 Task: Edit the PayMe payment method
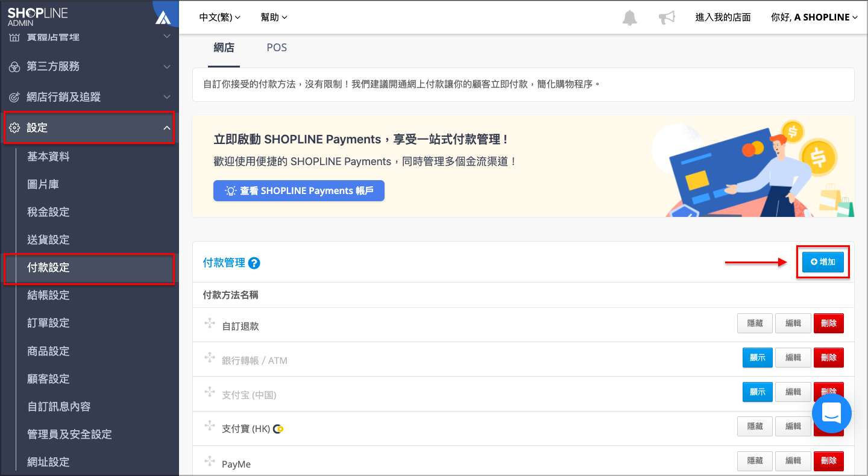[x=793, y=461]
